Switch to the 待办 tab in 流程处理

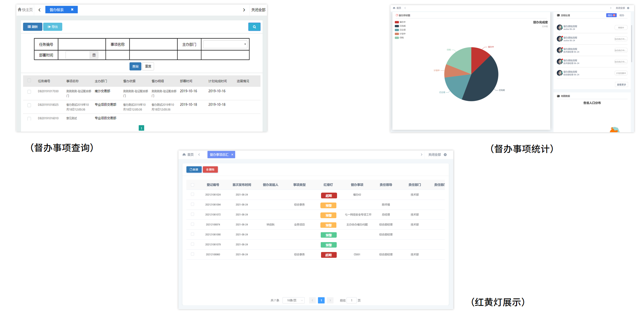611,15
